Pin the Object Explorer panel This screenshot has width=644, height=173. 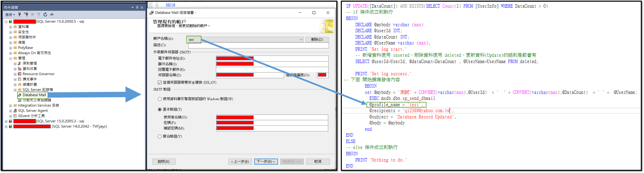coord(137,8)
